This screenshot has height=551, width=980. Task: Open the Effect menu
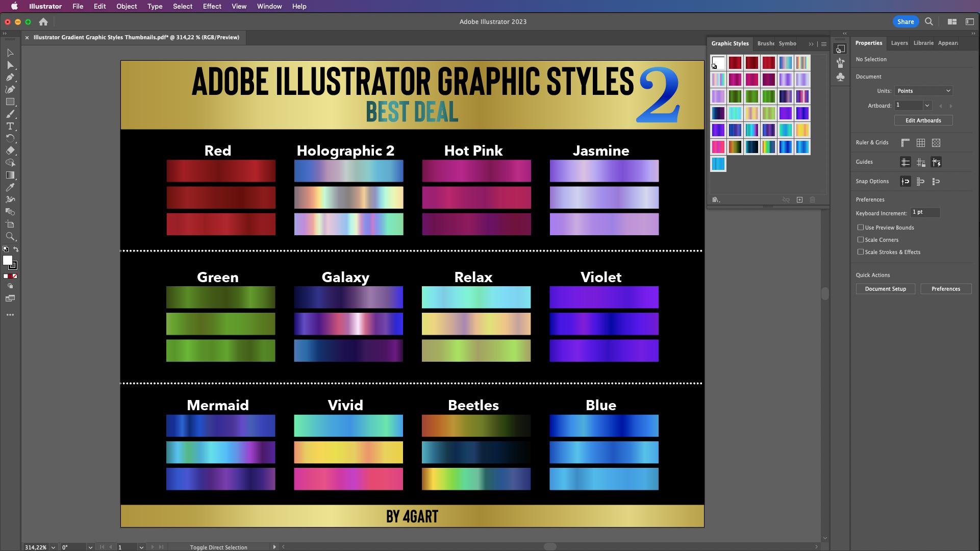(x=212, y=6)
